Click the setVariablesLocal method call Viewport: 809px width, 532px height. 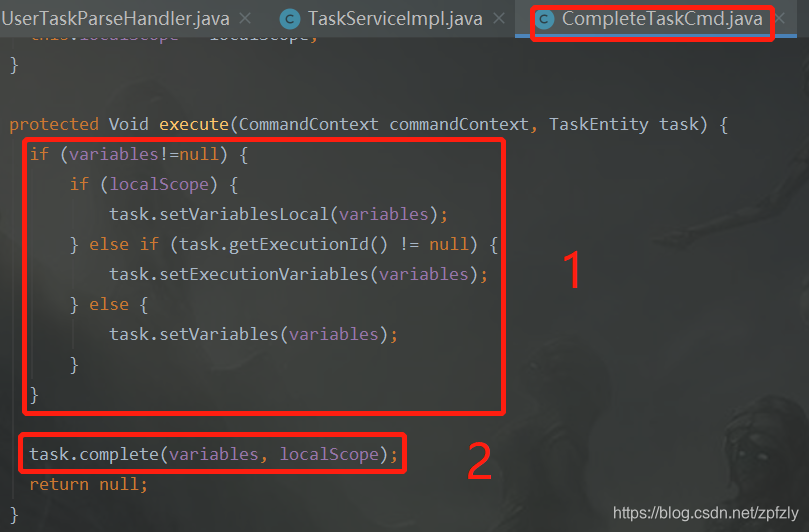244,214
